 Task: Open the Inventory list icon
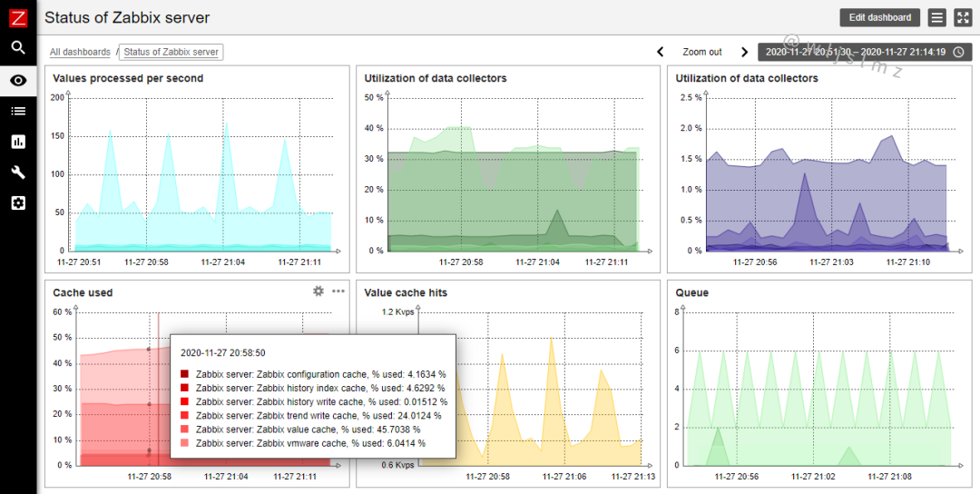coord(19,112)
